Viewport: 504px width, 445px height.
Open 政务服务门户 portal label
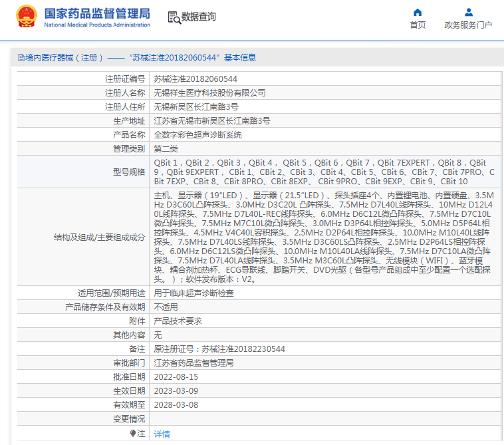468,25
